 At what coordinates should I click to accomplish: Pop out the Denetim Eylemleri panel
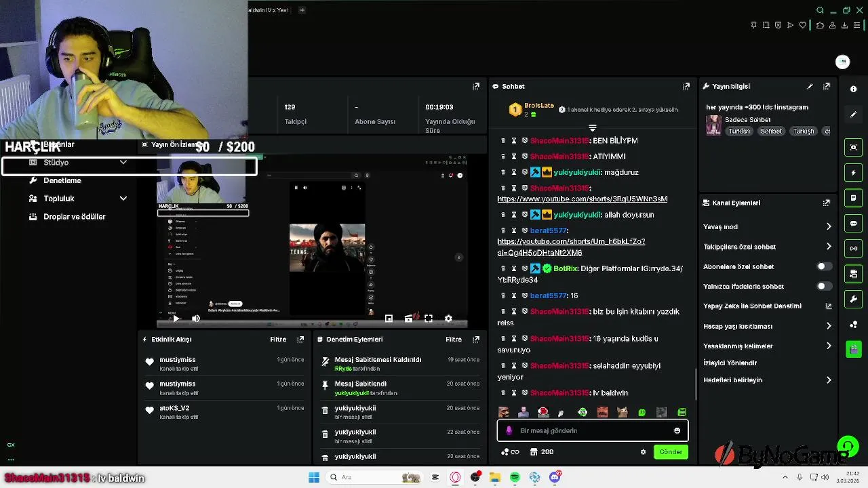[x=475, y=339]
